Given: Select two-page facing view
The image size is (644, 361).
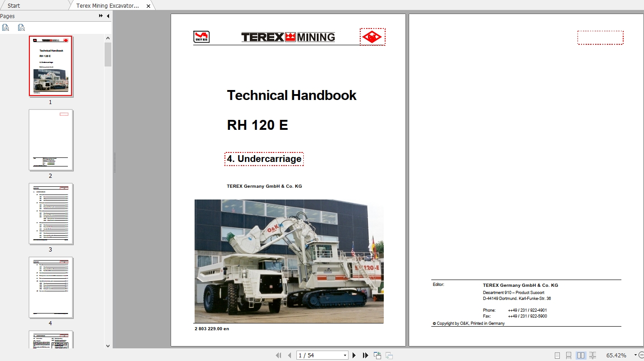Looking at the screenshot, I should [x=581, y=356].
